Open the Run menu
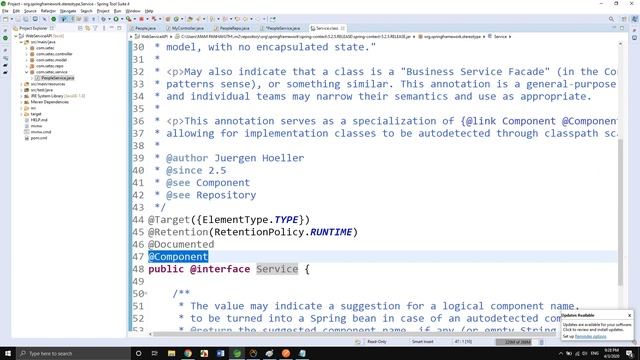Screen dimensions: 640x360 pyautogui.click(x=117, y=11)
